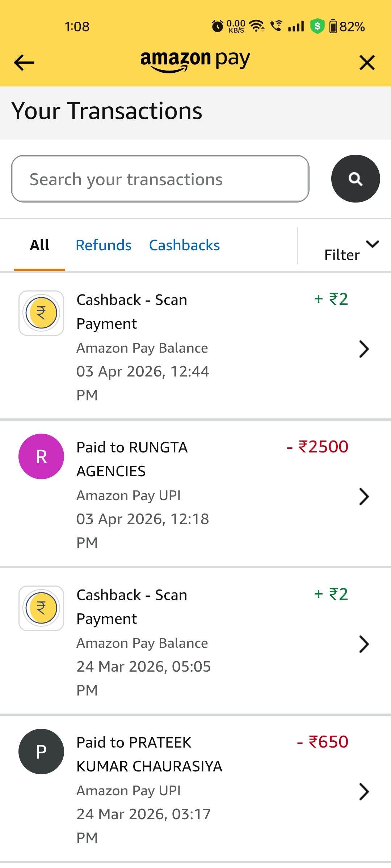391x868 pixels.
Task: Tap the back arrow in header
Action: [x=24, y=63]
